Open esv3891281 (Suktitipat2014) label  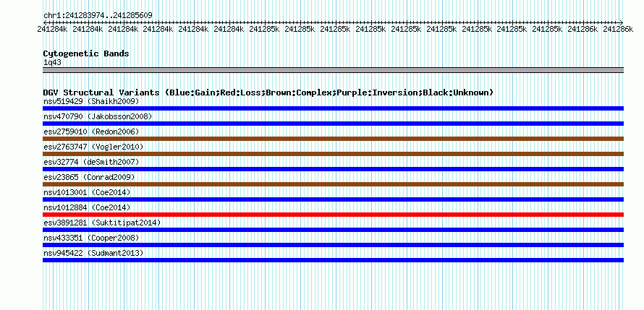click(x=102, y=223)
